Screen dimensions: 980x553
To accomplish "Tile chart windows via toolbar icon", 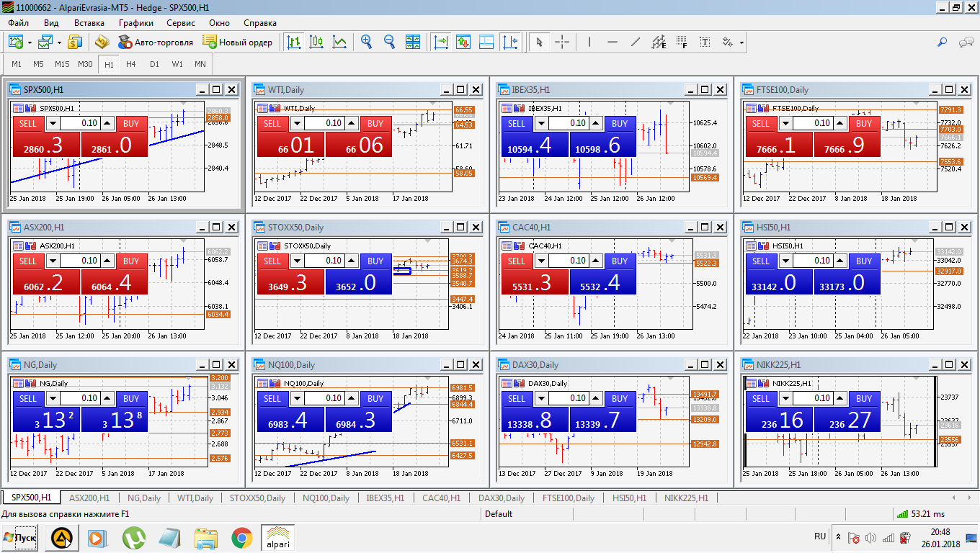I will [413, 42].
